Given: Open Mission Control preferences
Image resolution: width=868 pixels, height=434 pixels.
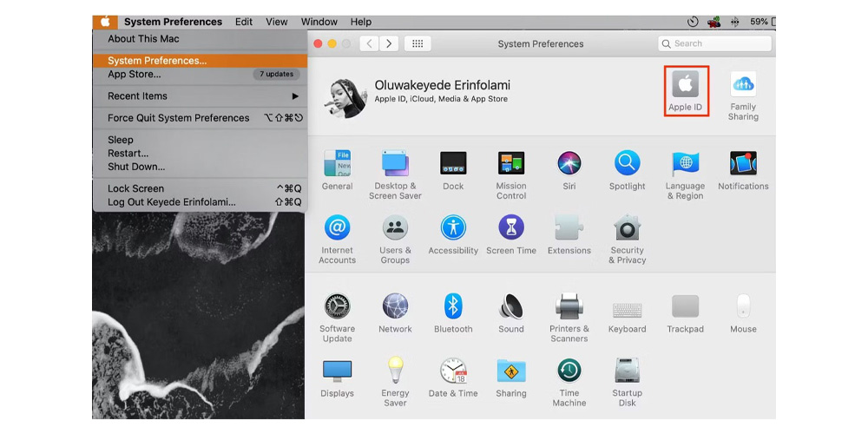Looking at the screenshot, I should [511, 175].
